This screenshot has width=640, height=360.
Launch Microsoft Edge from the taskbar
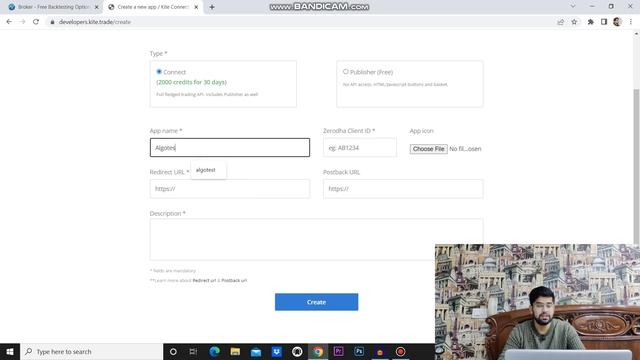point(214,351)
